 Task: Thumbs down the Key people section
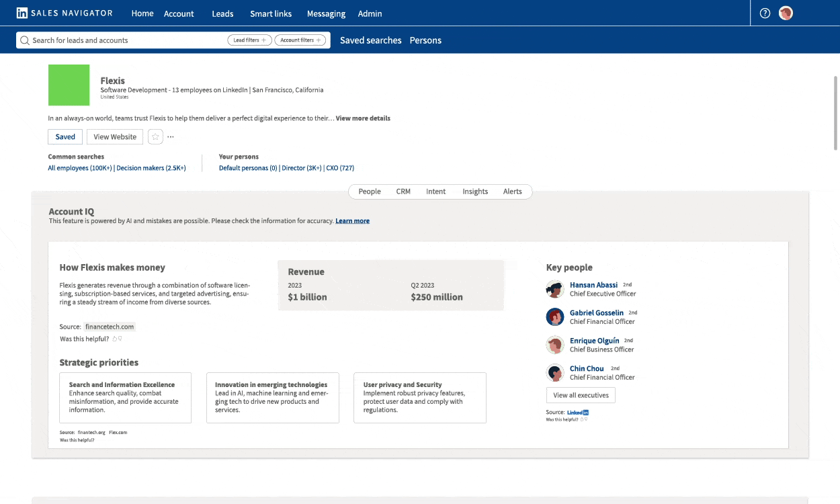[x=585, y=419]
